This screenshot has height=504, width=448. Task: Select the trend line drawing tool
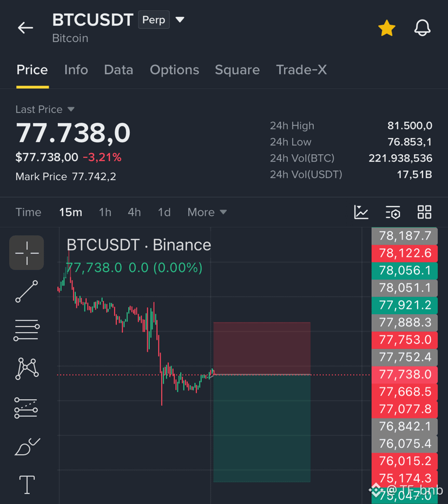[x=27, y=291]
